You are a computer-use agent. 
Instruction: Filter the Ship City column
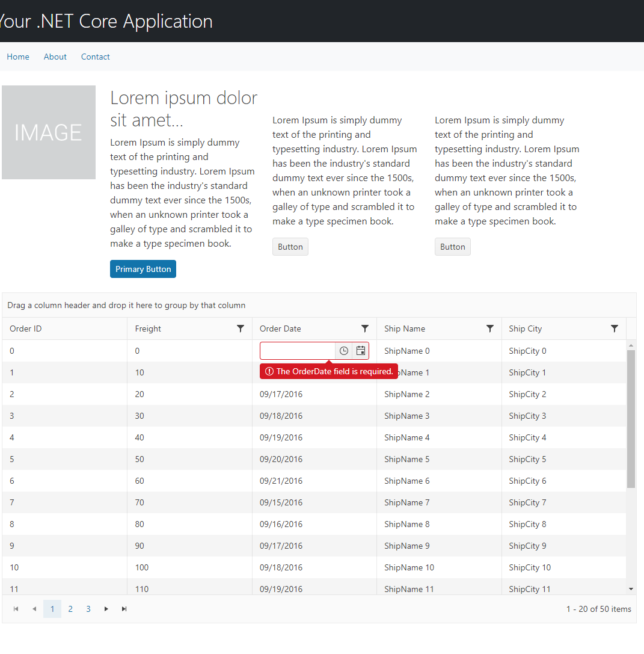tap(615, 329)
